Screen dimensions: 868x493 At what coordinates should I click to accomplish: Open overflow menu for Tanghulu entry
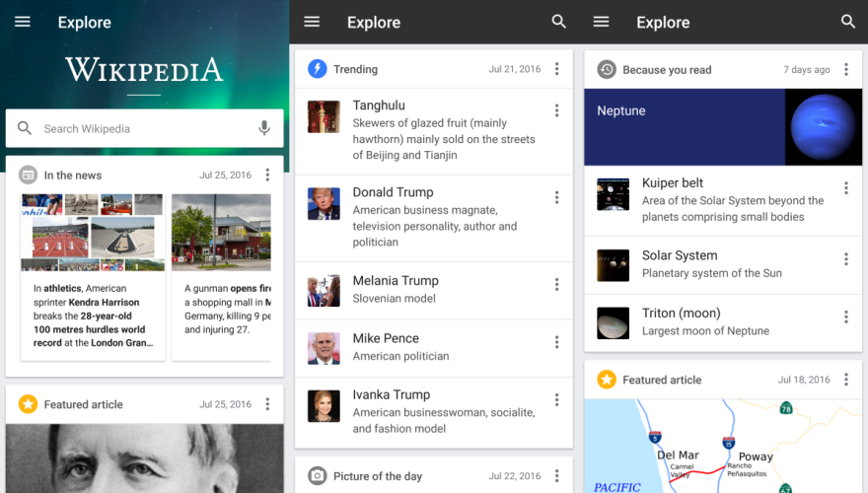pyautogui.click(x=557, y=110)
